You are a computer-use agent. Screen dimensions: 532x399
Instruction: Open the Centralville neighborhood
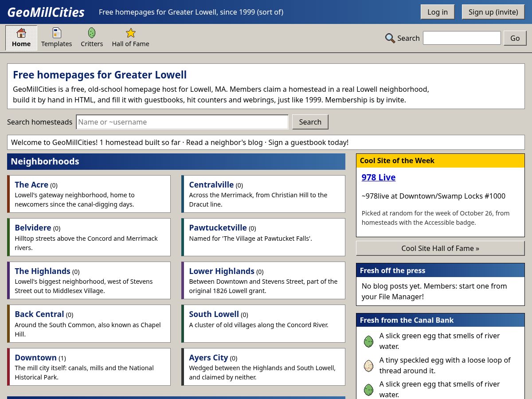211,185
